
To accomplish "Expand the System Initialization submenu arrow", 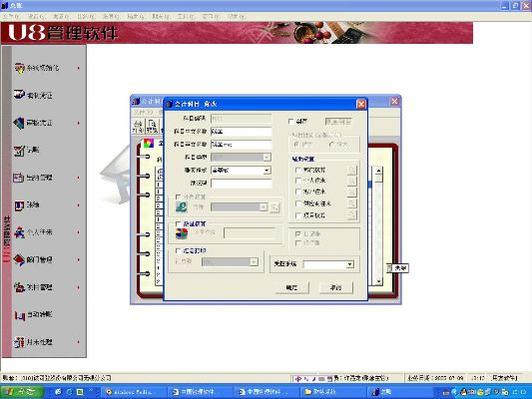I will tap(79, 68).
